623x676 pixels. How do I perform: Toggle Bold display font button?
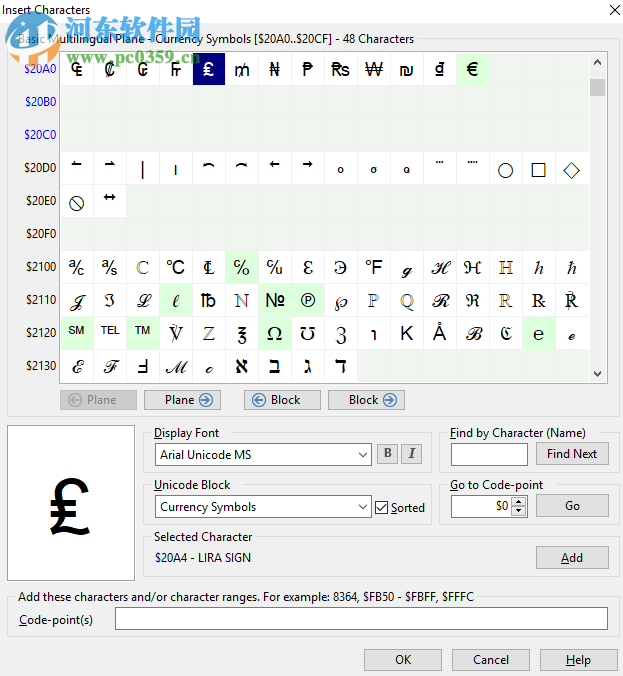(x=388, y=454)
